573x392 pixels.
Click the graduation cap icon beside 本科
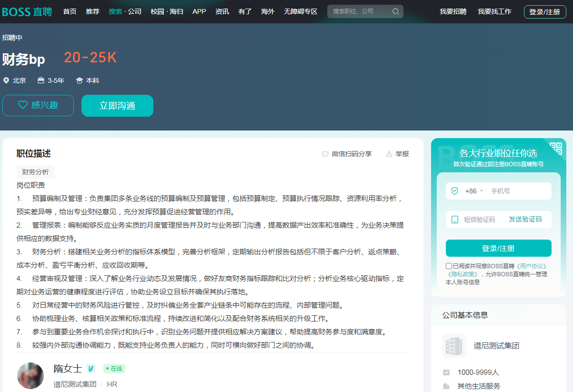point(79,80)
